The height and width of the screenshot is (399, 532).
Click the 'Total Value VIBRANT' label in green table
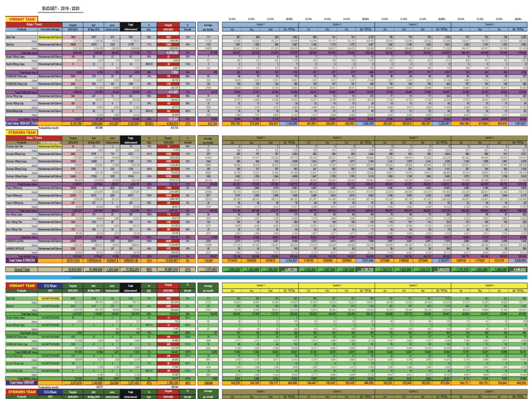click(22, 383)
